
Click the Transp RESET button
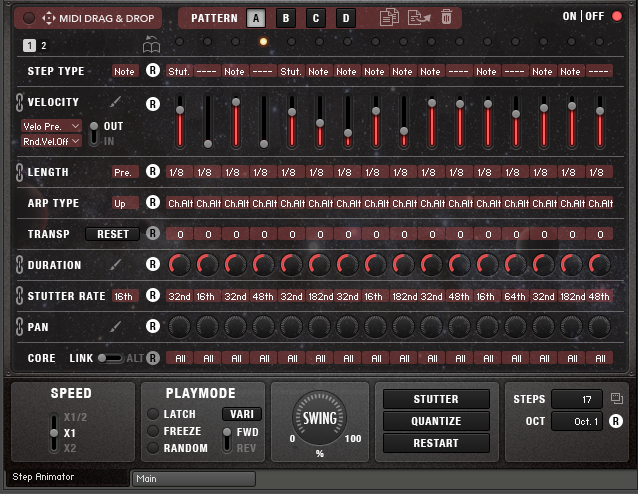pyautogui.click(x=113, y=234)
